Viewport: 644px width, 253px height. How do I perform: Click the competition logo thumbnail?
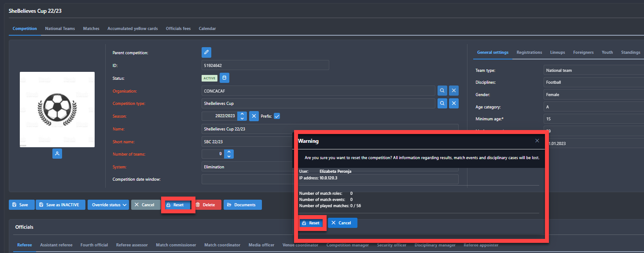pyautogui.click(x=57, y=109)
